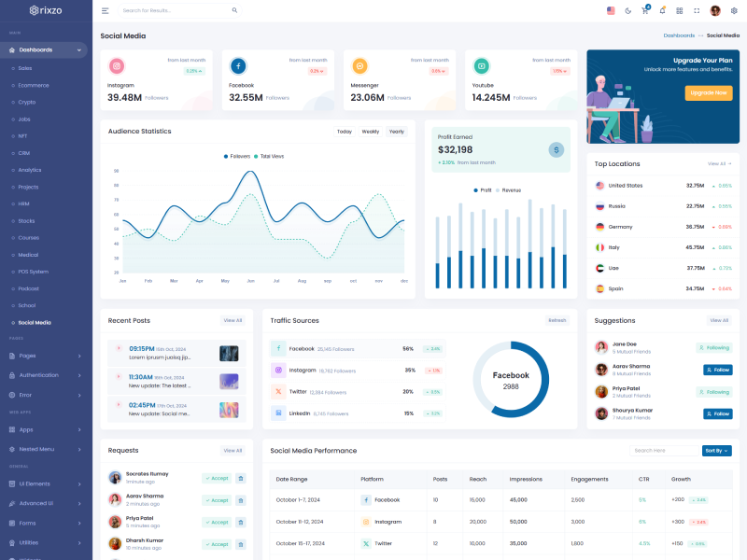Accept Aarav Sharma's request

point(217,500)
